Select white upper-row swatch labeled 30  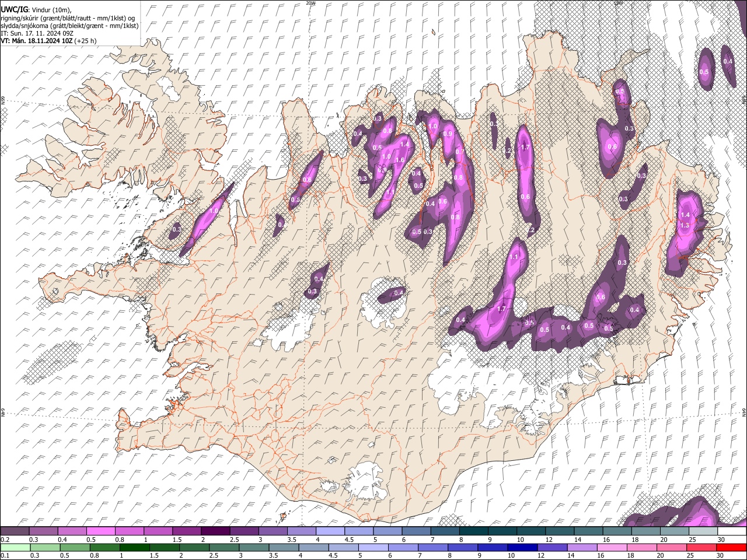[x=732, y=531]
